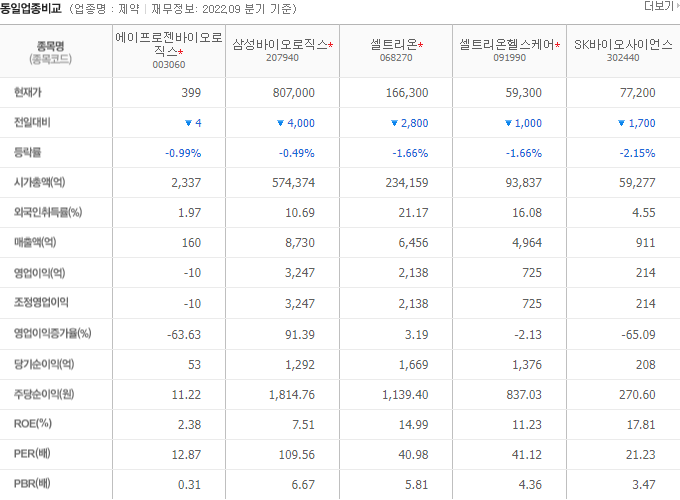Select the 전일대비 row label

(32, 122)
